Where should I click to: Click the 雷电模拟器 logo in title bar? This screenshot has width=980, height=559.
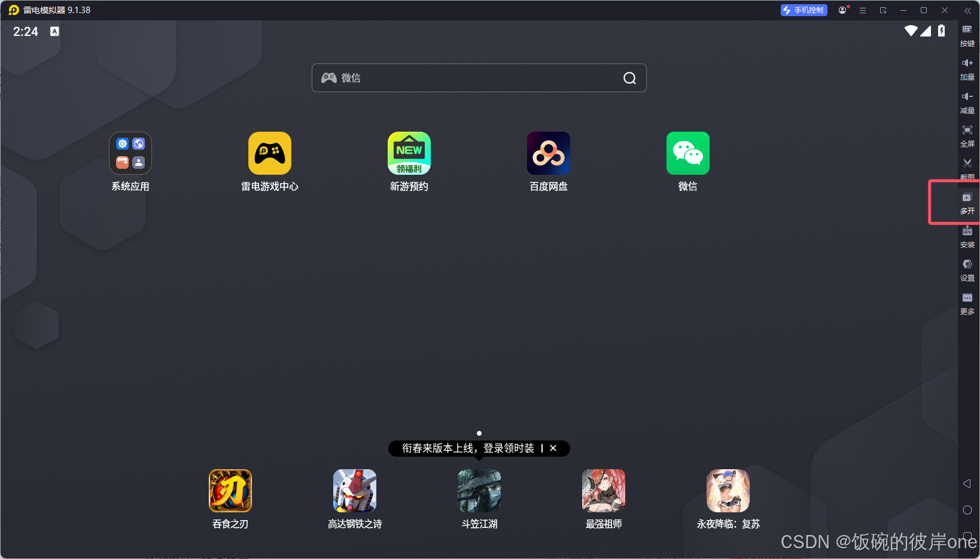14,10
